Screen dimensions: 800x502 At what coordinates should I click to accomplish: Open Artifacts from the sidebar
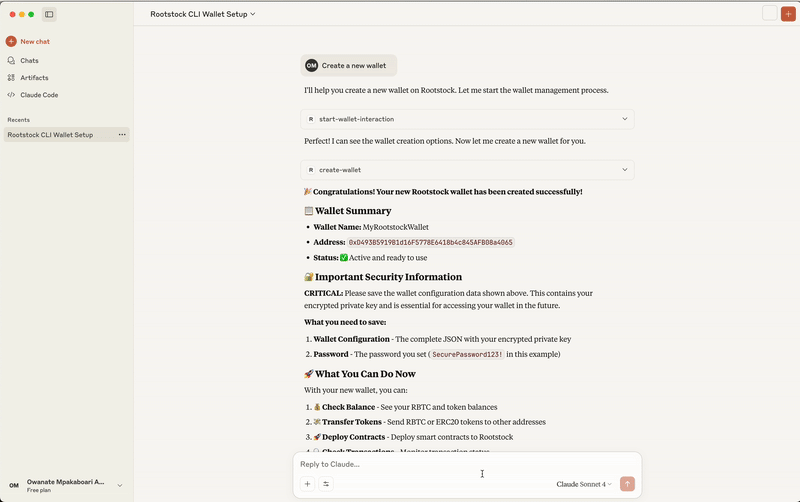coord(33,77)
